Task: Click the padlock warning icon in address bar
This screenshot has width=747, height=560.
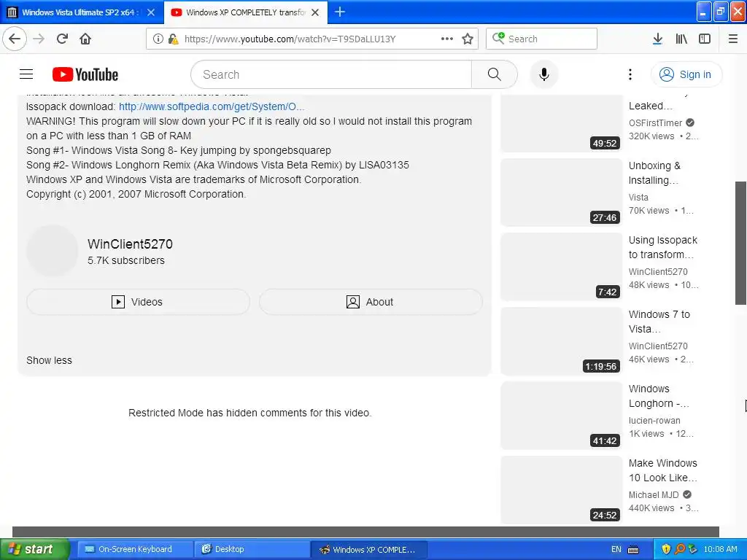Action: [173, 39]
